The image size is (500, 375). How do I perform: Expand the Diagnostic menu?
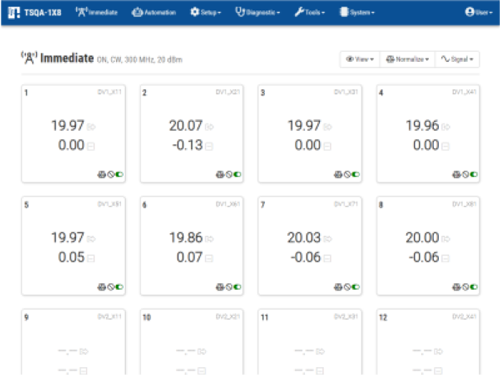pos(258,12)
